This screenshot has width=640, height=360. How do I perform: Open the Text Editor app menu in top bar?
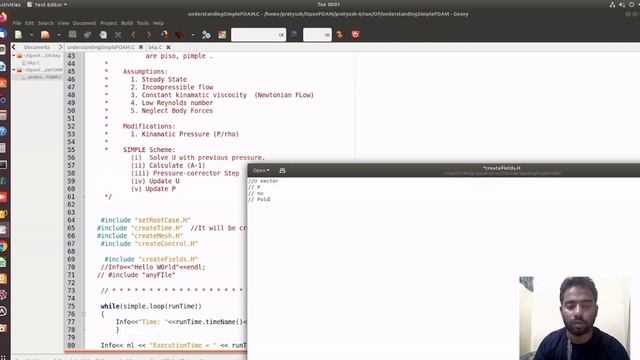tap(47, 4)
